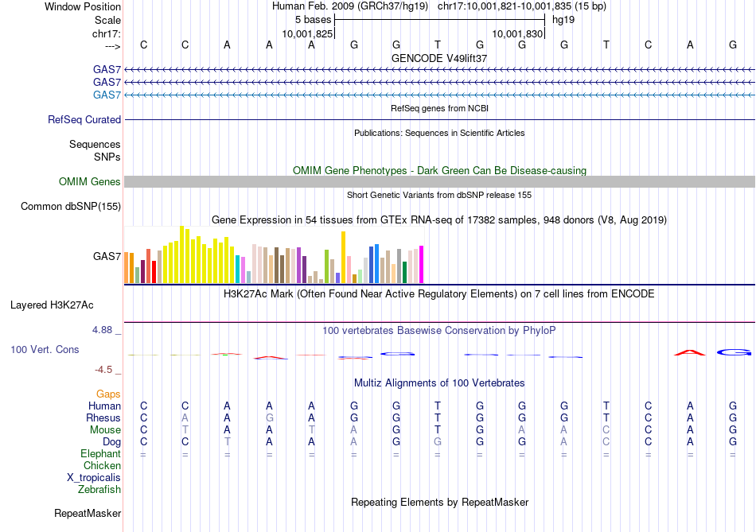Open the Layered H3K27Ac track label
This screenshot has height=532, width=756.
(x=52, y=305)
